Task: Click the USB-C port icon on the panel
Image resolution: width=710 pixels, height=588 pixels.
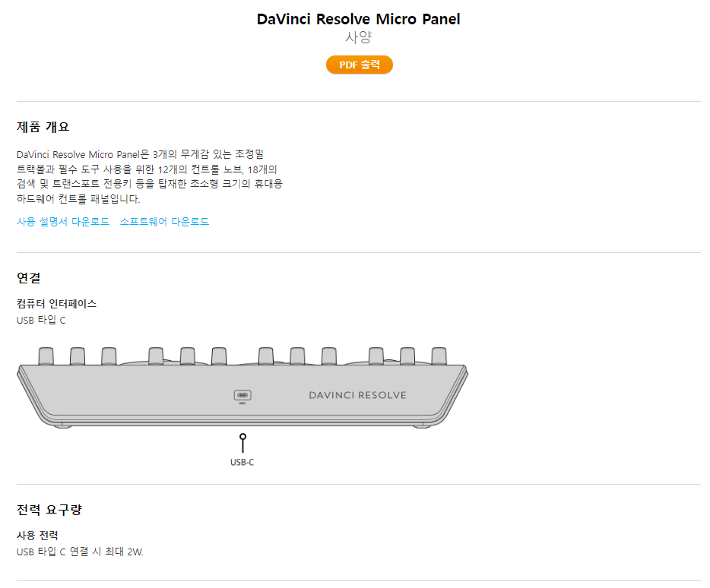Action: tap(242, 395)
